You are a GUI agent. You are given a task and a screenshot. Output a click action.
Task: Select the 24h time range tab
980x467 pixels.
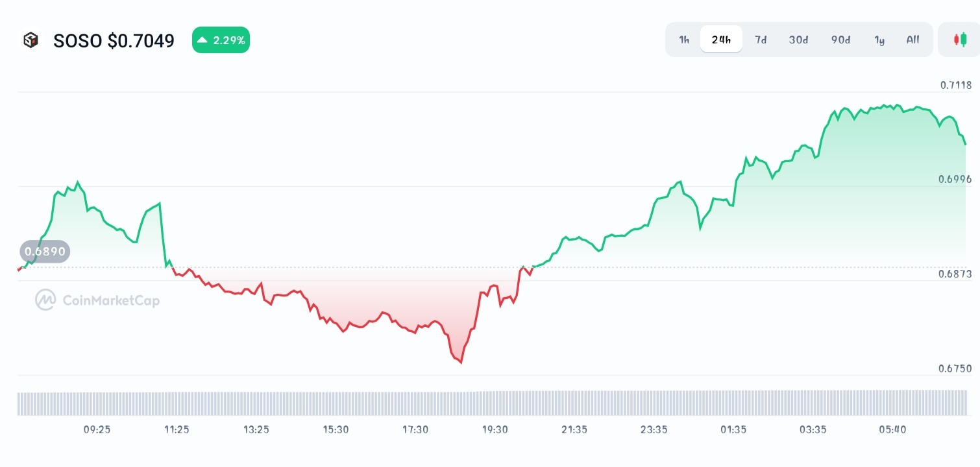[721, 40]
